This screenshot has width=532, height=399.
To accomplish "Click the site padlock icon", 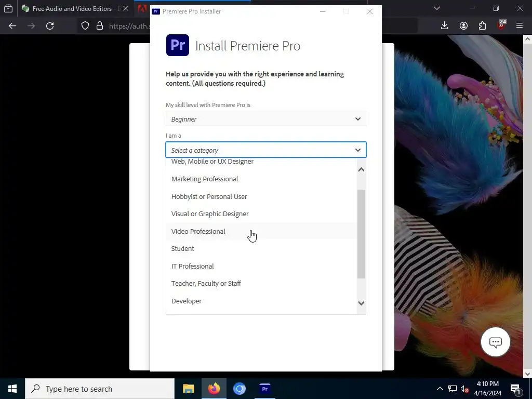I will (x=99, y=26).
